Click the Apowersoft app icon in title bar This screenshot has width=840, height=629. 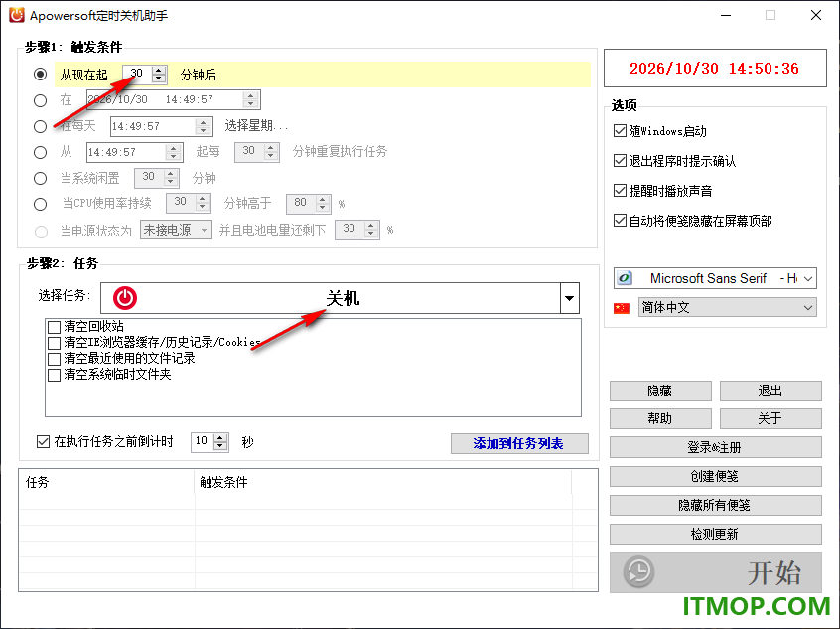point(17,15)
